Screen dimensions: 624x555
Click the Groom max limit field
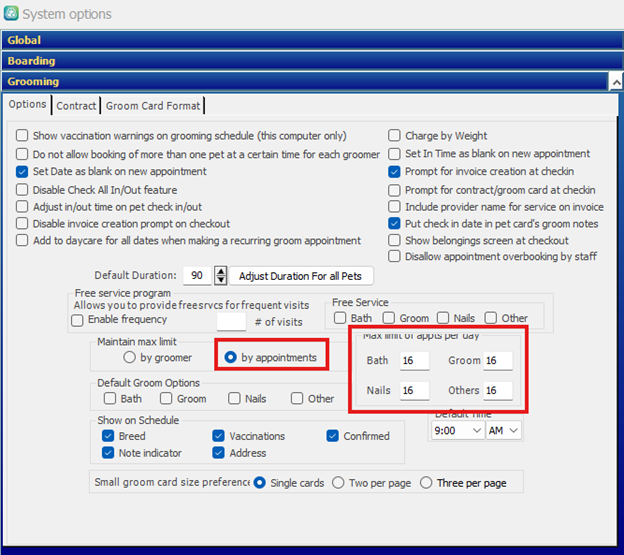[x=498, y=361]
